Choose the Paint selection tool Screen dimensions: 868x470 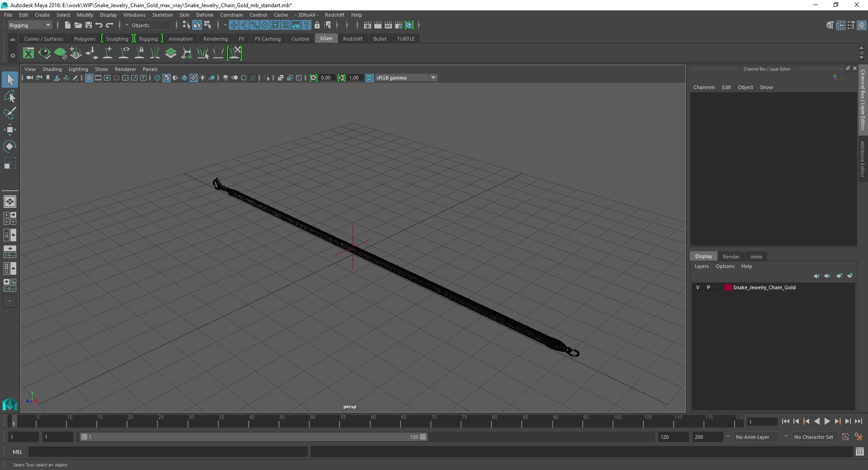[10, 113]
